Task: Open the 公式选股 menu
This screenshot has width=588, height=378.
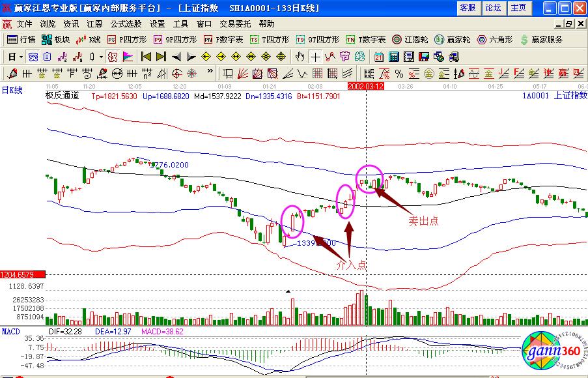Action: (x=126, y=23)
